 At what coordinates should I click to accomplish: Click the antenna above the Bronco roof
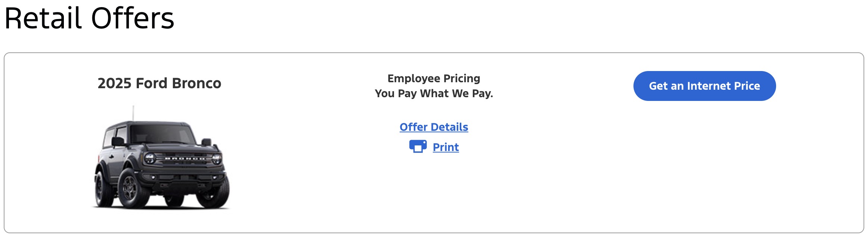[x=133, y=113]
